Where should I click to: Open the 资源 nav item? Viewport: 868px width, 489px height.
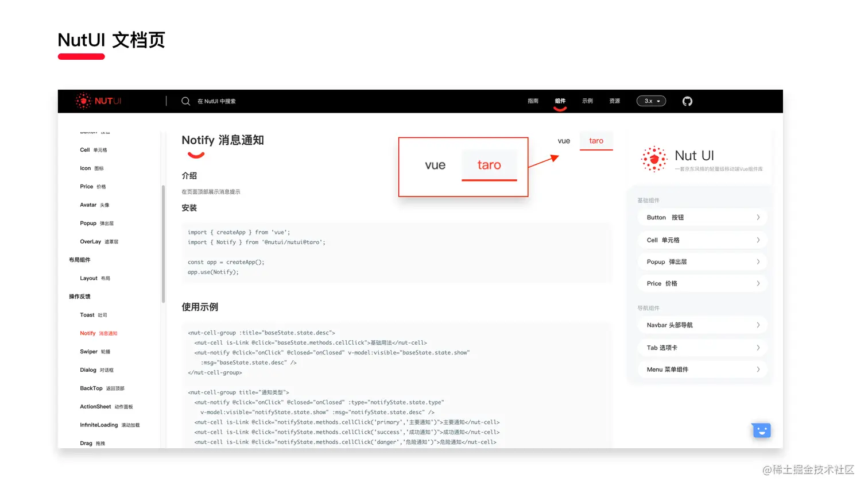615,101
